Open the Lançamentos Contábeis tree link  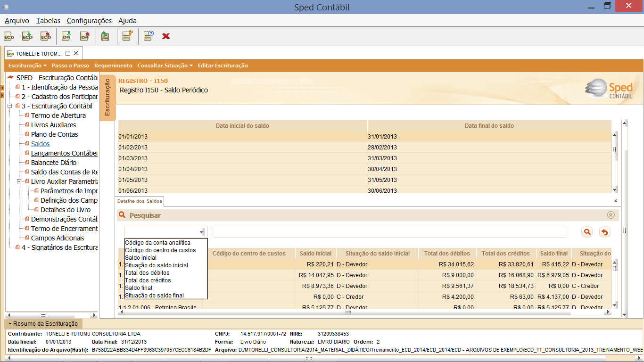pos(64,153)
